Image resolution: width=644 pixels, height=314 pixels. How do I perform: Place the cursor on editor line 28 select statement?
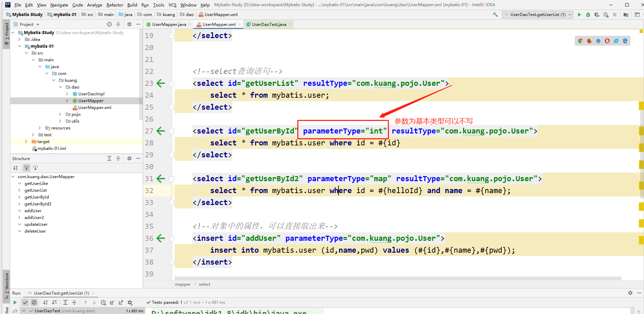click(305, 143)
